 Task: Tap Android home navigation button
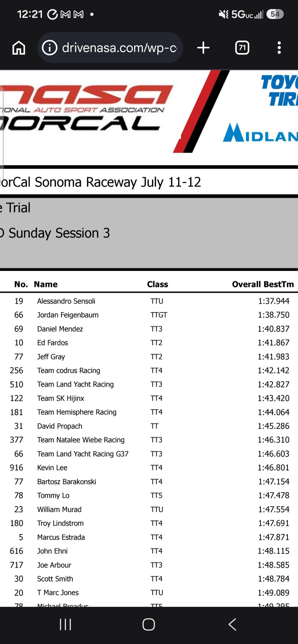coord(149,624)
